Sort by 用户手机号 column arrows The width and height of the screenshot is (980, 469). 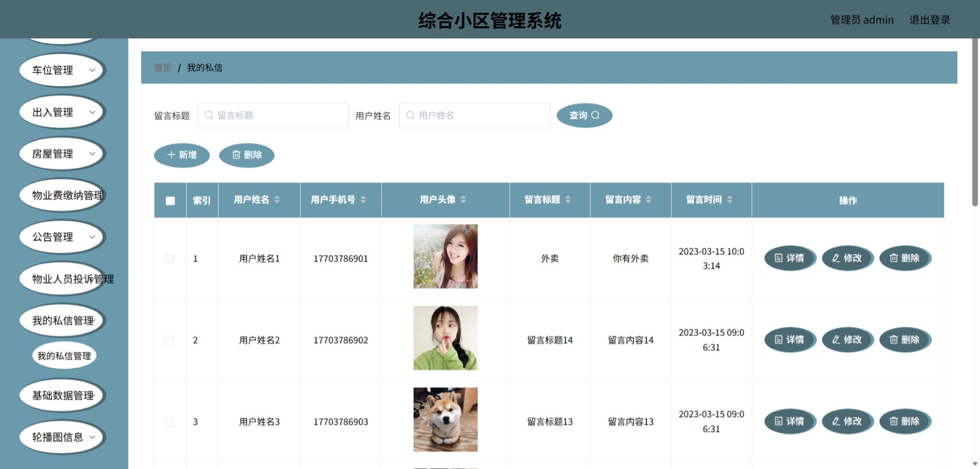(363, 199)
